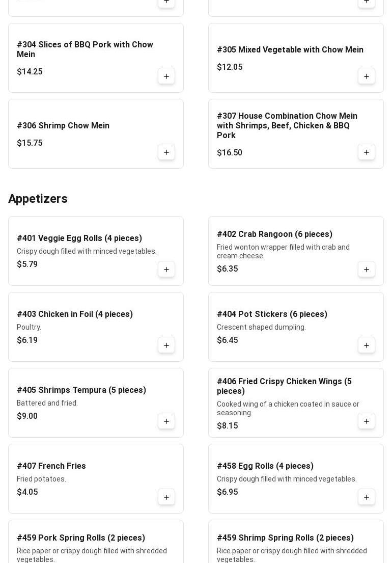Add #307 House Combination Chow Mein
This screenshot has height=563, width=392.
(x=367, y=152)
